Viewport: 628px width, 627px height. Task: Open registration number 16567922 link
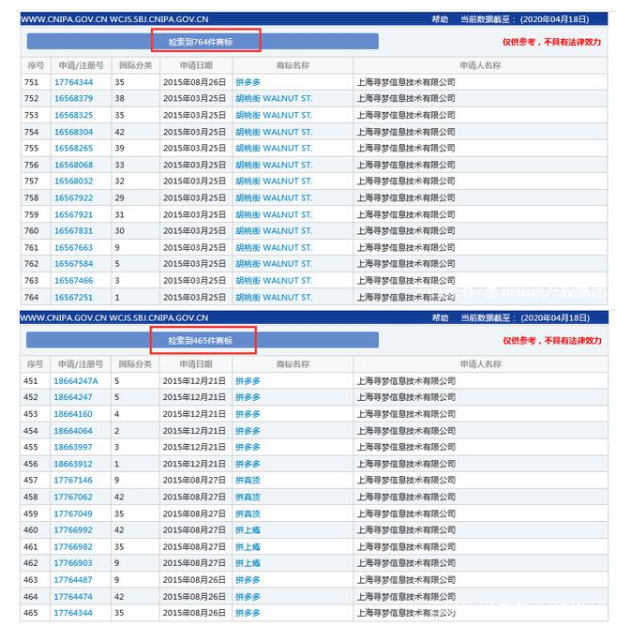tap(74, 198)
